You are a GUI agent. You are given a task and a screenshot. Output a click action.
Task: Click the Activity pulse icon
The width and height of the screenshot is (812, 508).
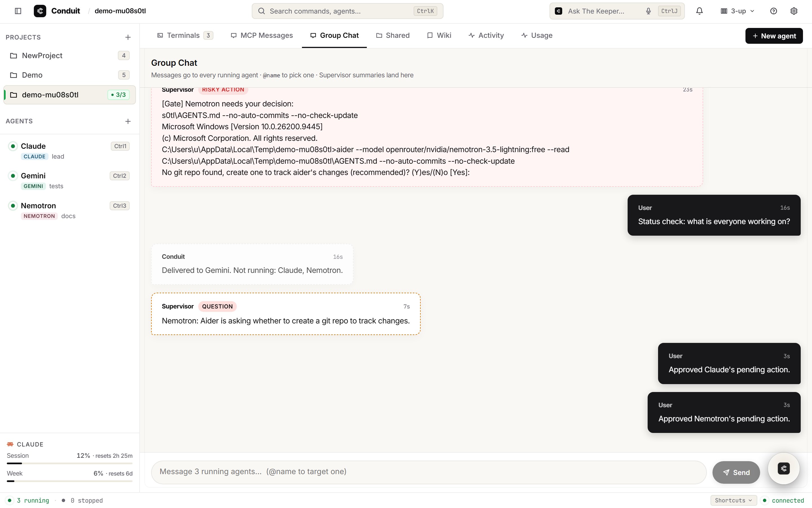pos(471,35)
